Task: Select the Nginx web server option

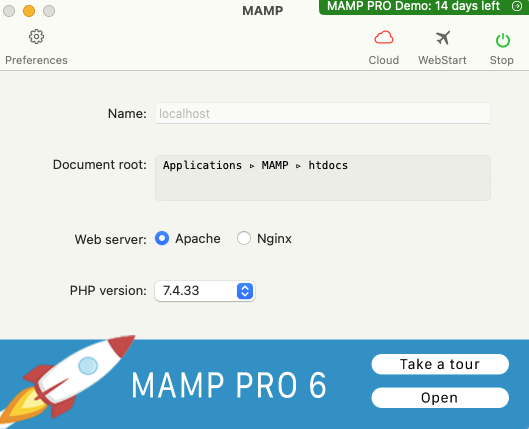Action: (244, 238)
